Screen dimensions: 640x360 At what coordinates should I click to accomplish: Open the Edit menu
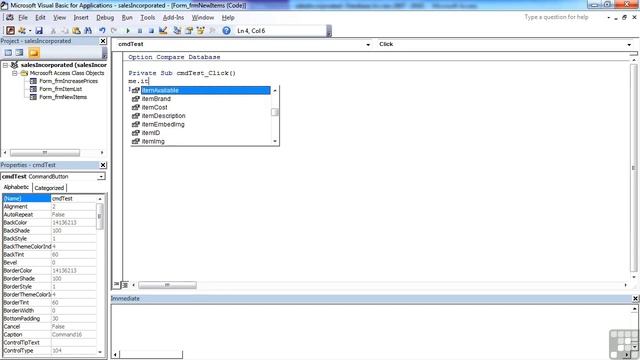[x=40, y=18]
